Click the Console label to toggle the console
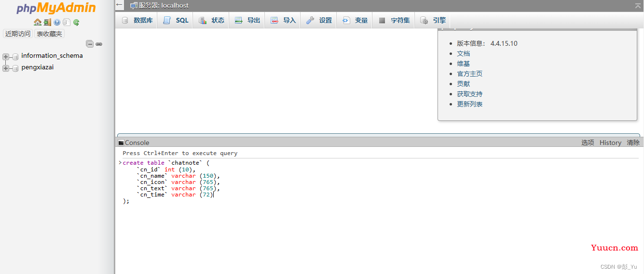 point(137,143)
